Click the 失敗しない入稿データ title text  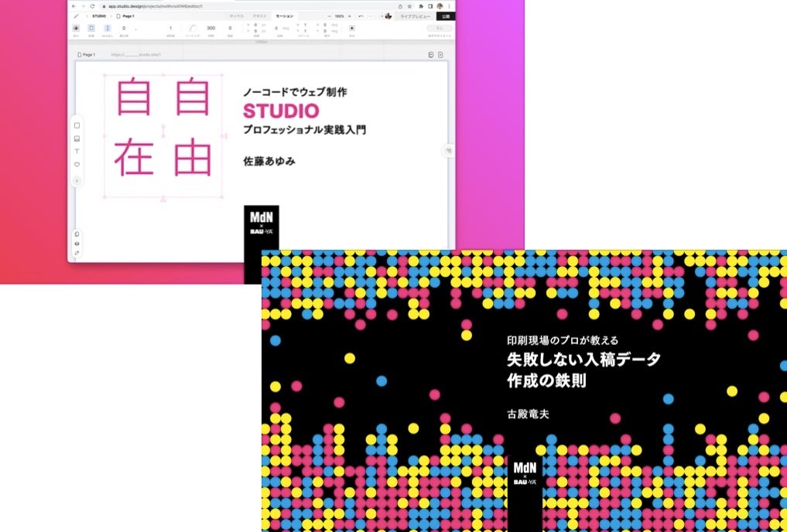583,360
